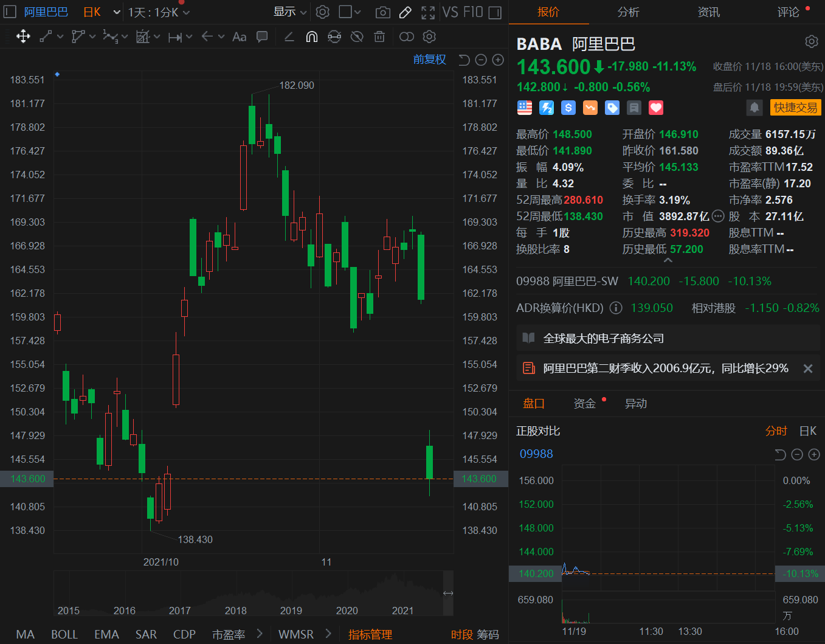Open 指标管理 indicator management

click(370, 634)
